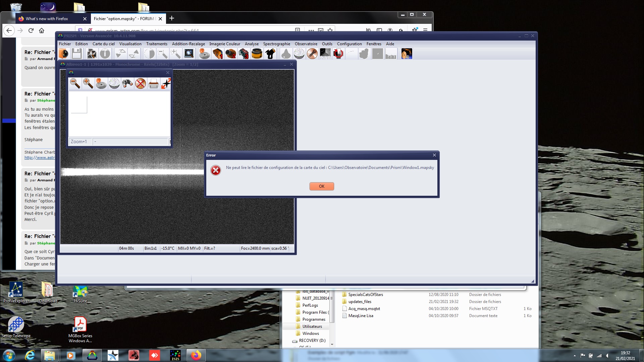
Task: Open the Carte du ciel menu
Action: [x=103, y=44]
